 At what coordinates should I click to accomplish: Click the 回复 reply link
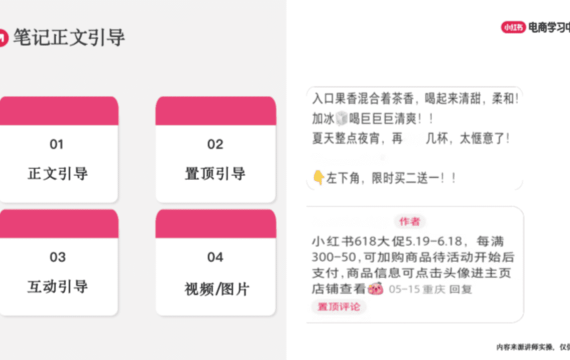click(x=461, y=289)
